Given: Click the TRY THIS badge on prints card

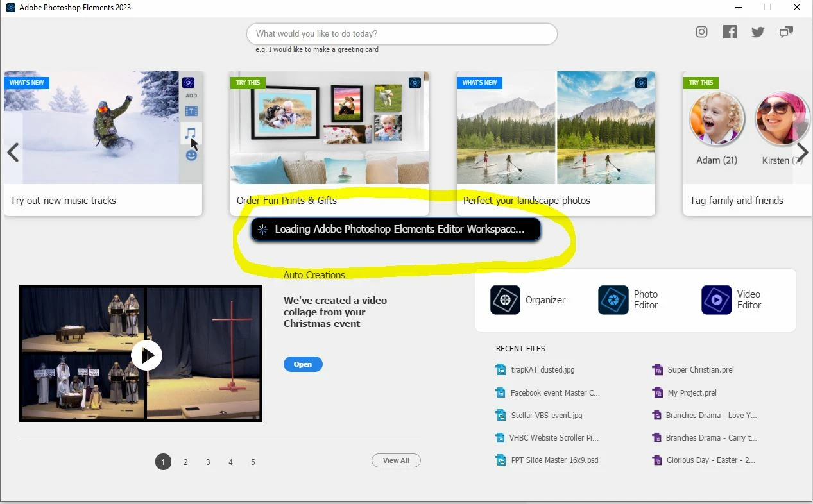Looking at the screenshot, I should pyautogui.click(x=248, y=83).
